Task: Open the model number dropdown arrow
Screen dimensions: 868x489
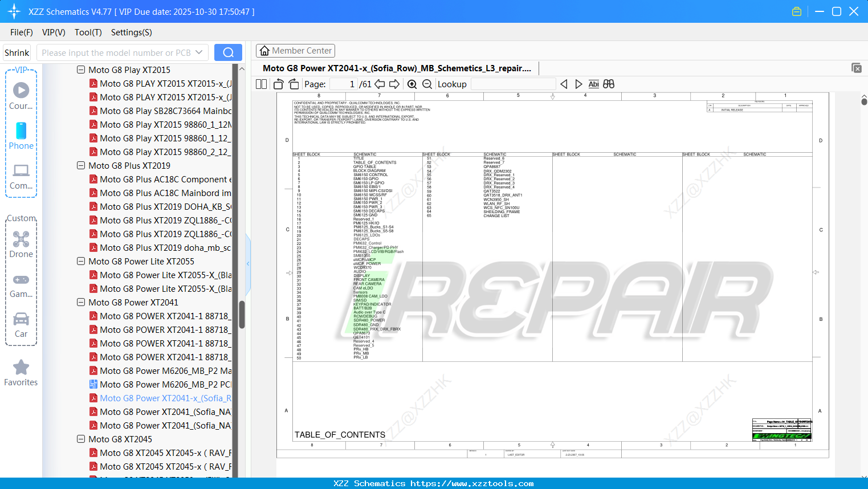Action: point(199,52)
